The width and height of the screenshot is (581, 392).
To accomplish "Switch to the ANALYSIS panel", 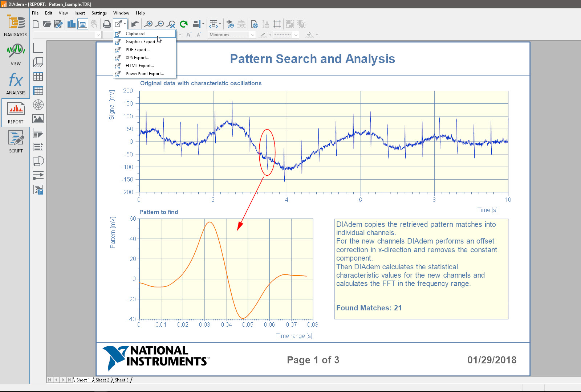I will 16,83.
